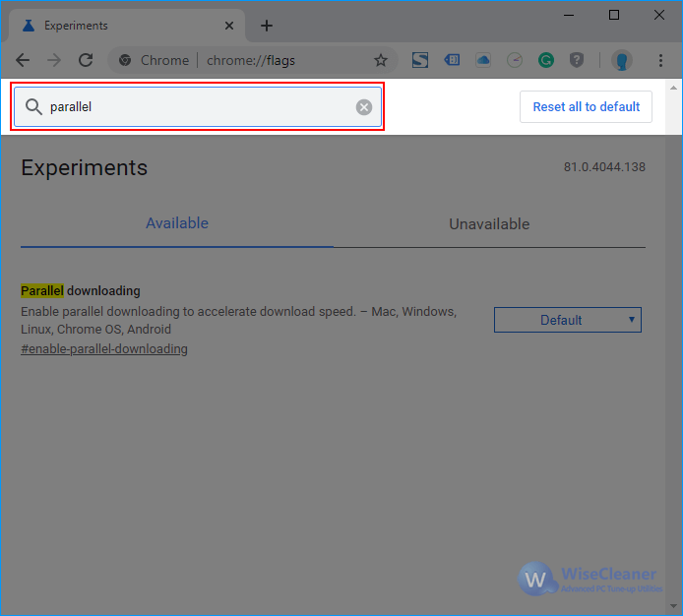Close the Experiments browser tab
The width and height of the screenshot is (683, 616).
(229, 26)
